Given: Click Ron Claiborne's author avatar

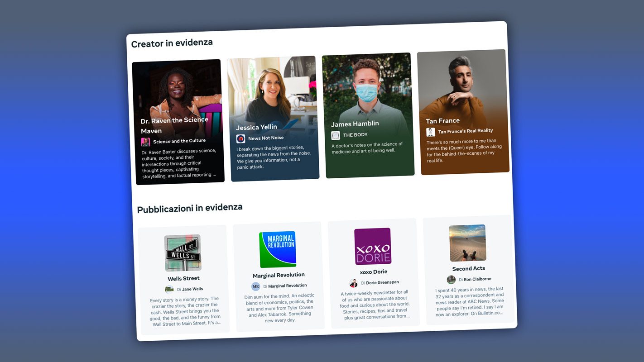Looking at the screenshot, I should click(451, 280).
